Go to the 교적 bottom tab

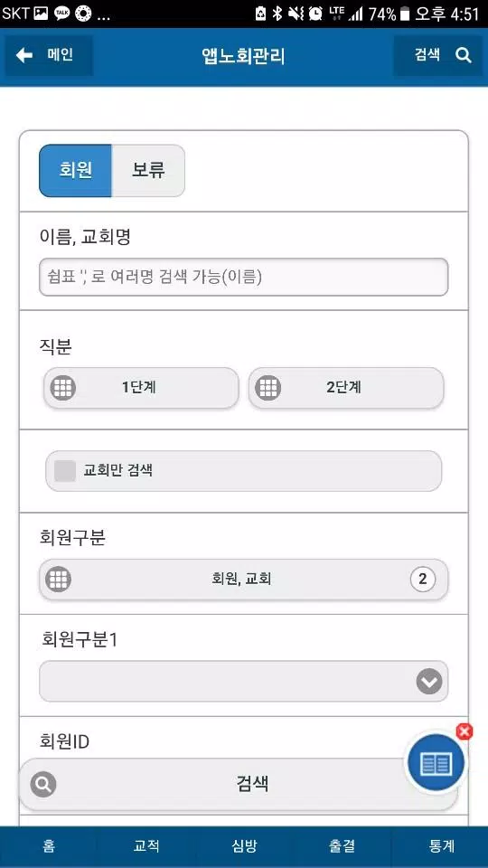point(146,846)
